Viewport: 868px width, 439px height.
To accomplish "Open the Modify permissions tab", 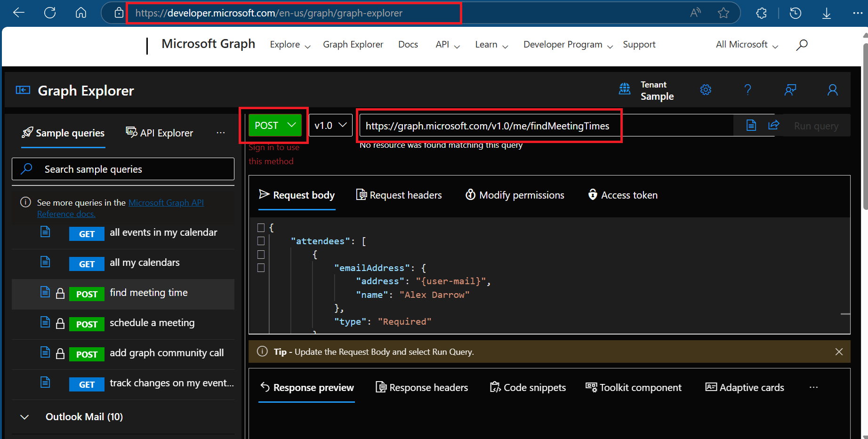I will tap(515, 195).
